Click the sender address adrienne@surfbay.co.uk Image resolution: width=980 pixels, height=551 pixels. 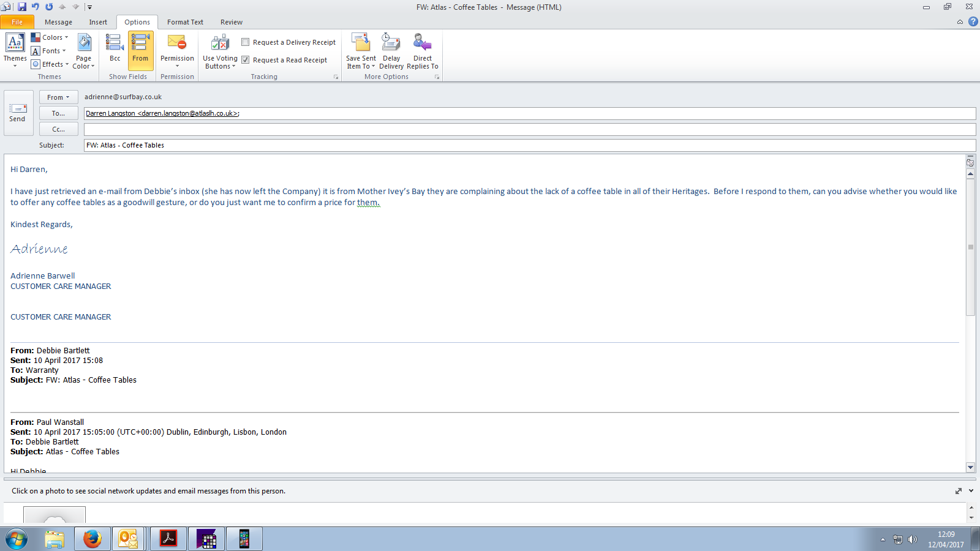pyautogui.click(x=123, y=97)
